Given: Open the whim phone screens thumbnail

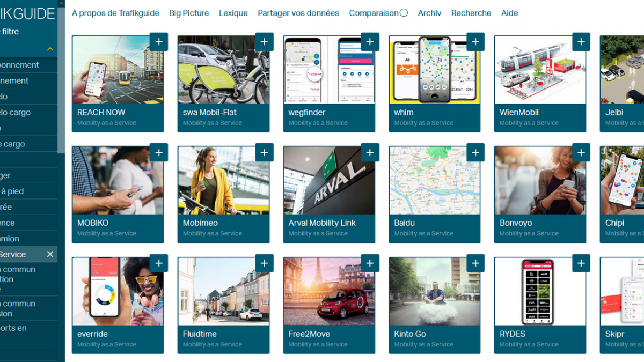Looking at the screenshot, I should pyautogui.click(x=435, y=70).
